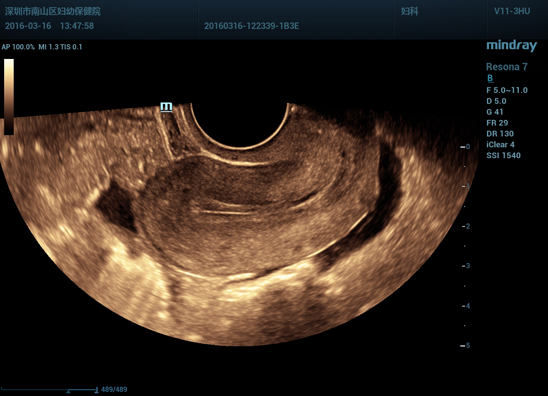Click the cine end marker
The height and width of the screenshot is (396, 548).
[96, 389]
